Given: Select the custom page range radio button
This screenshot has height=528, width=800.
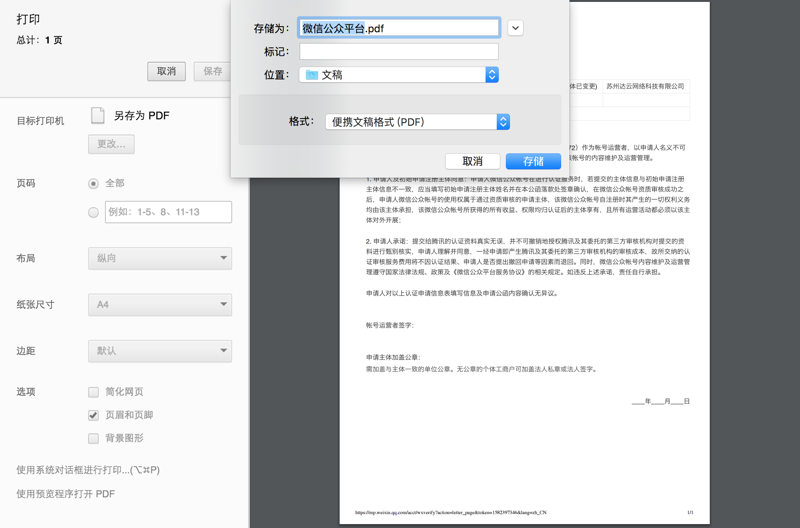Looking at the screenshot, I should coord(93,212).
